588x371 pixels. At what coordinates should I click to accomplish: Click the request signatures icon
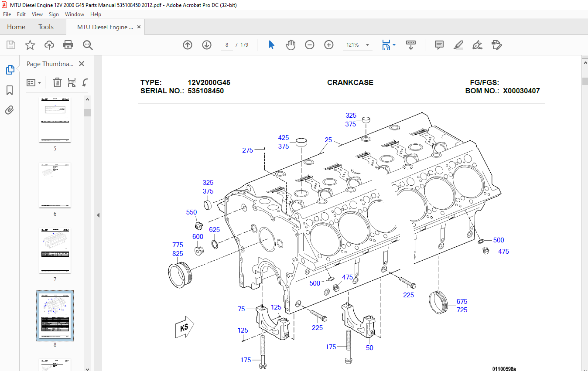[x=496, y=44]
